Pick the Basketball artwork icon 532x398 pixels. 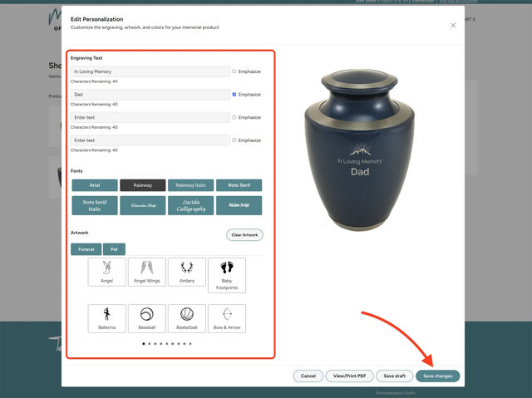[187, 319]
